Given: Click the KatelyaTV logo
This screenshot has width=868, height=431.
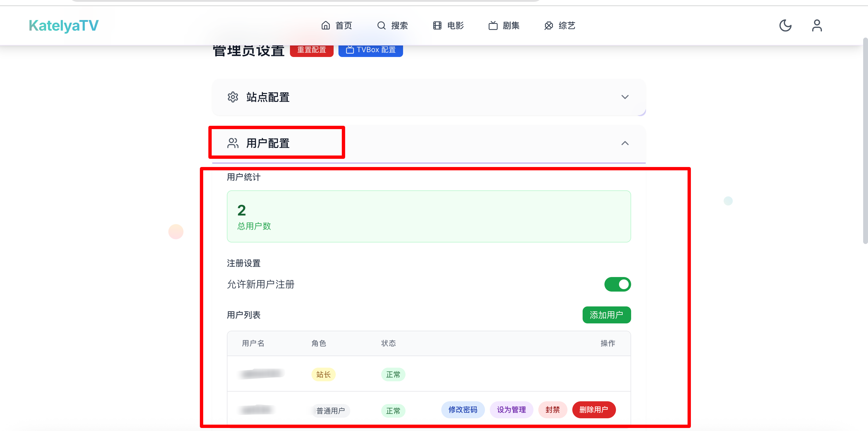Looking at the screenshot, I should click(64, 25).
